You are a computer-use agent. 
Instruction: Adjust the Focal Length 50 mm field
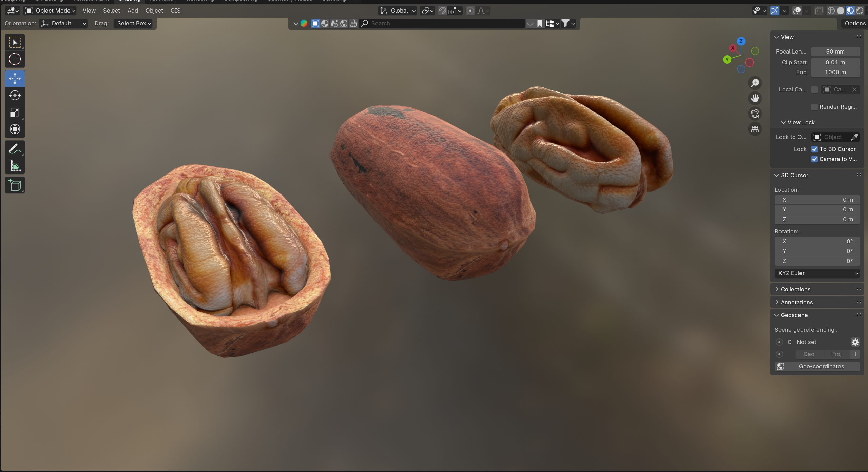click(x=835, y=52)
